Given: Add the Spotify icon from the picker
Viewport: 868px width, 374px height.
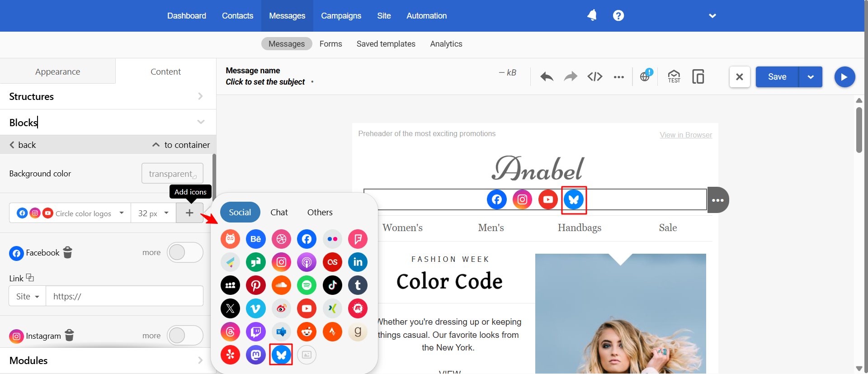Looking at the screenshot, I should (x=307, y=285).
